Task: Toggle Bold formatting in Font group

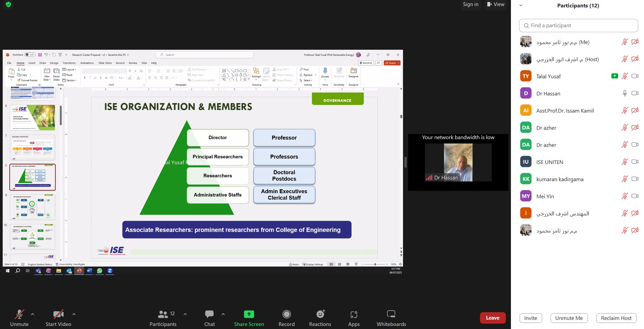Action: tap(85, 78)
